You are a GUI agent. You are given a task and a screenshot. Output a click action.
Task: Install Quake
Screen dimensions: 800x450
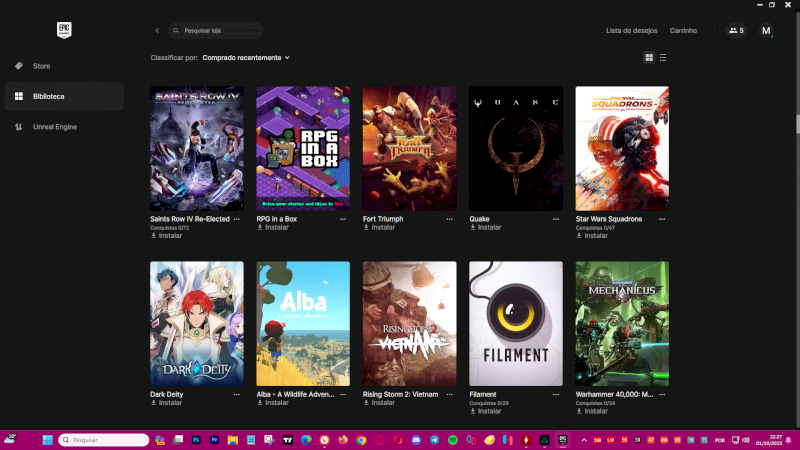click(x=486, y=228)
